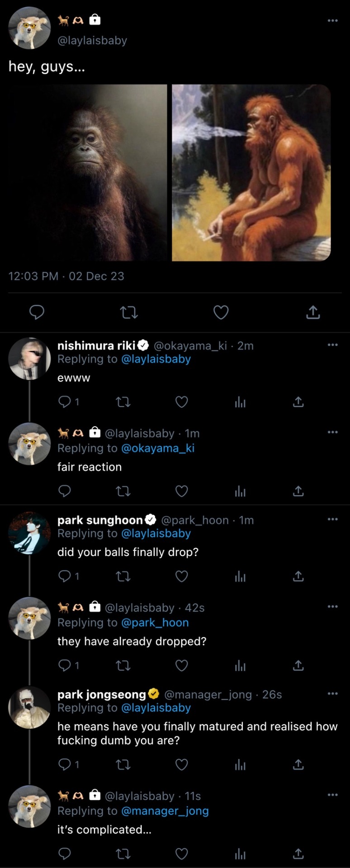This screenshot has width=350, height=868.
Task: Reply to the main "hey, guys..." tweet
Action: (37, 312)
